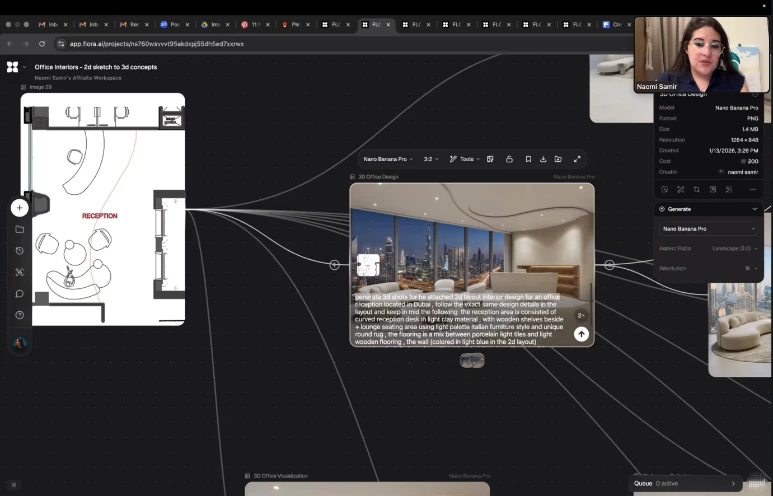
Task: Open the folder icon in left sidebar
Action: pyautogui.click(x=19, y=229)
